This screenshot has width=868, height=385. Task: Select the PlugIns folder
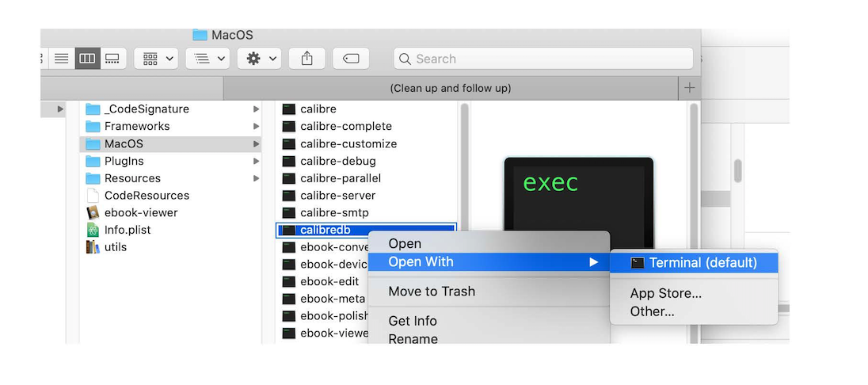172,161
